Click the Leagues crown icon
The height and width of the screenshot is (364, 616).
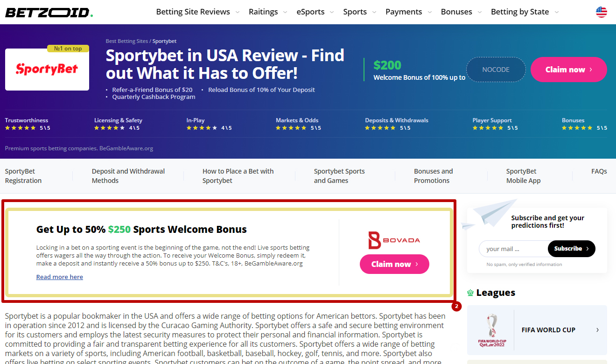pyautogui.click(x=470, y=293)
